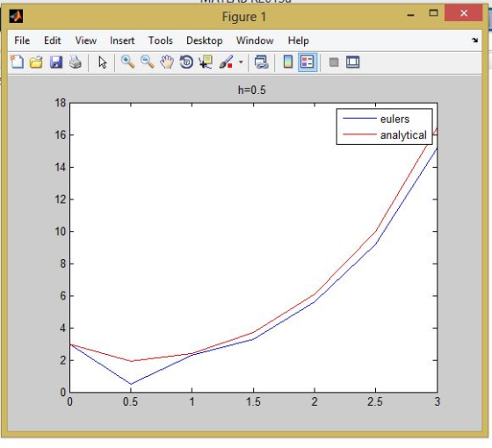This screenshot has height=448, width=492.
Task: Click the Hide Plot Tools icon
Action: tap(334, 62)
